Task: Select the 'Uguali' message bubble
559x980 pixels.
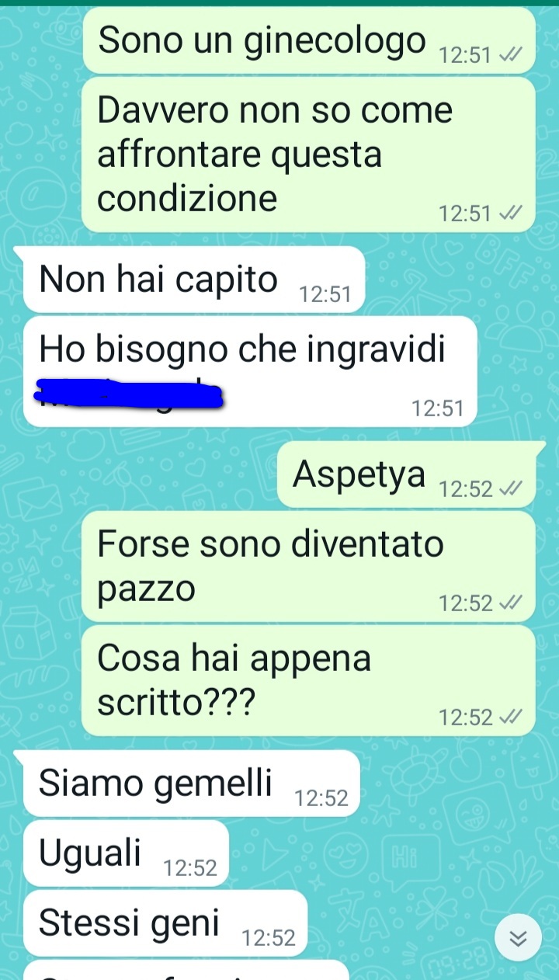Action: click(x=126, y=853)
